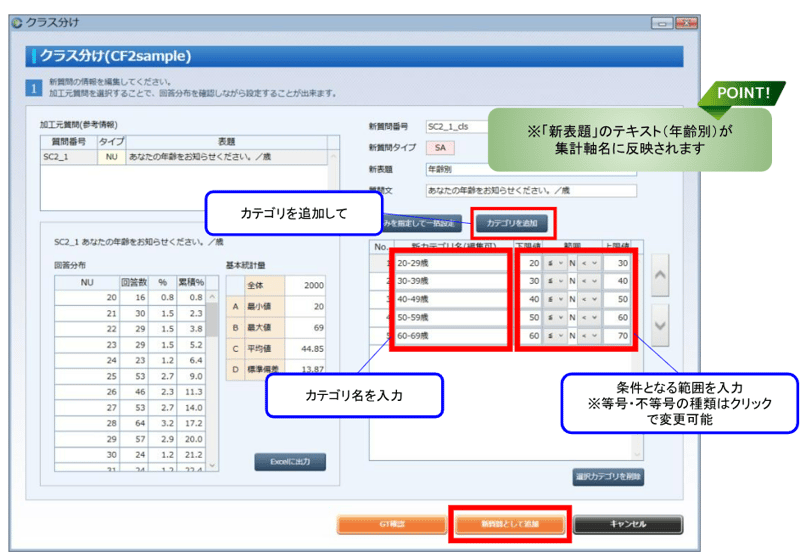The width and height of the screenshot is (800, 556).
Task: Open the ≤ operator dropdown in 60-69歳 row
Action: pyautogui.click(x=555, y=336)
